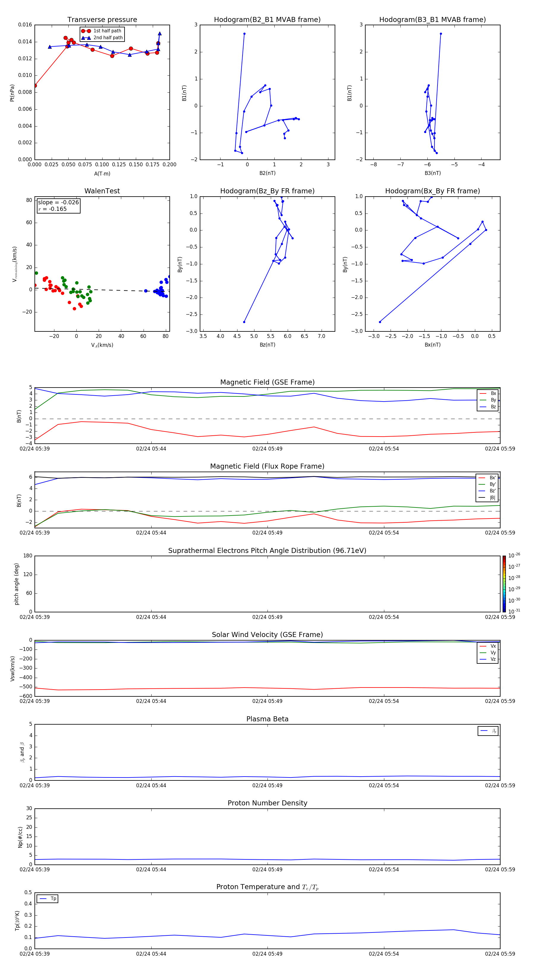This screenshot has height=980, width=535.
Task: Click 'A(T·m)' x-axis label
Action: tap(102, 174)
